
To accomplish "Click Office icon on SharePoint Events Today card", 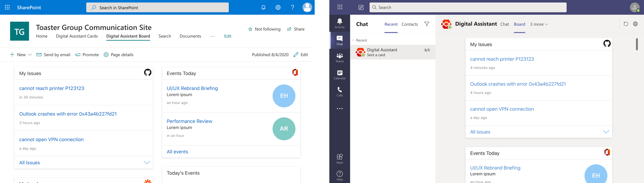I will pos(295,72).
